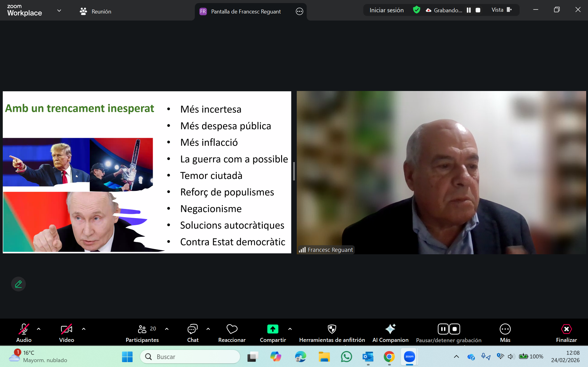Viewport: 588px width, 367px height.
Task: Select the Reunión tab
Action: tap(96, 12)
